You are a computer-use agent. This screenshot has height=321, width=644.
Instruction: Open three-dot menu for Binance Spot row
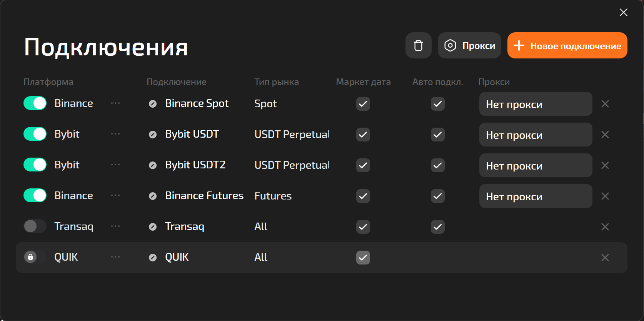[115, 103]
